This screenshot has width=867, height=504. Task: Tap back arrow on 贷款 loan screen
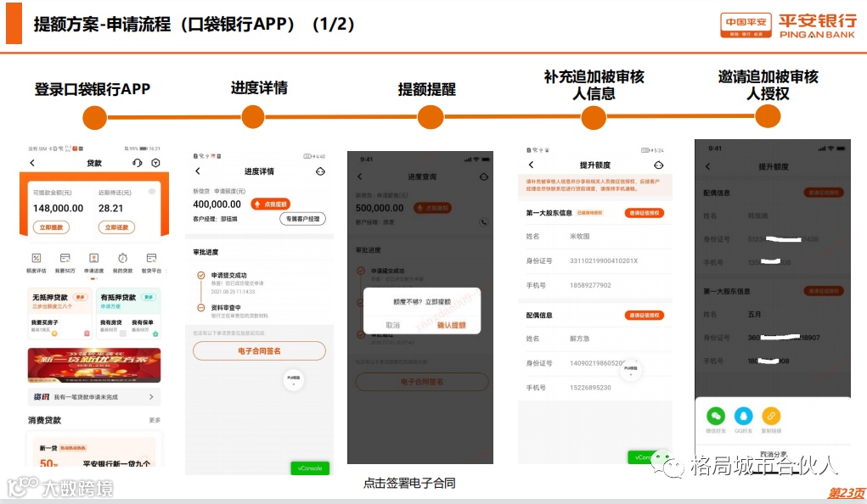(32, 163)
